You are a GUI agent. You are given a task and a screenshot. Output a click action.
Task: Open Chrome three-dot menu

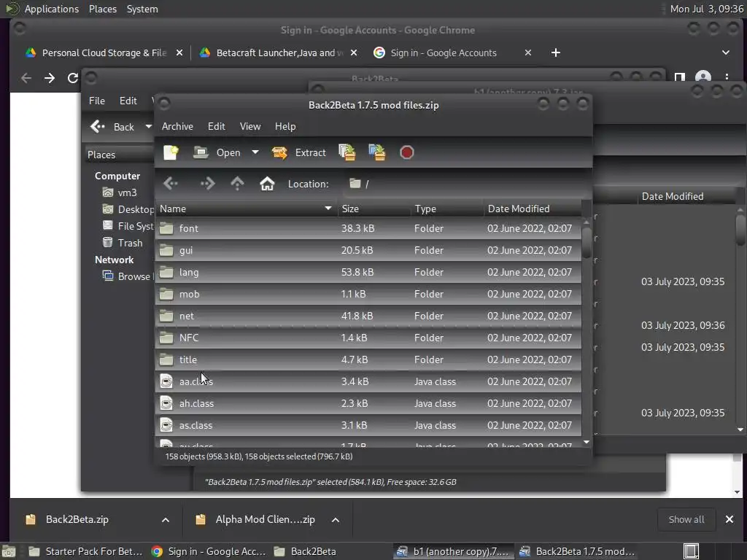[727, 77]
